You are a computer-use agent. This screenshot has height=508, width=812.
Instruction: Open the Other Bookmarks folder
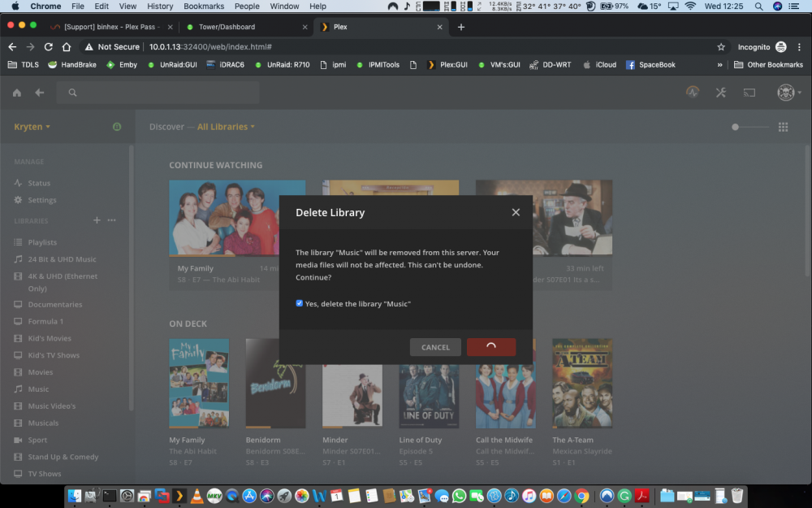768,65
